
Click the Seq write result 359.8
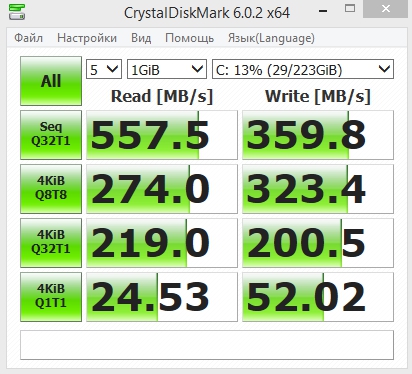pyautogui.click(x=318, y=135)
